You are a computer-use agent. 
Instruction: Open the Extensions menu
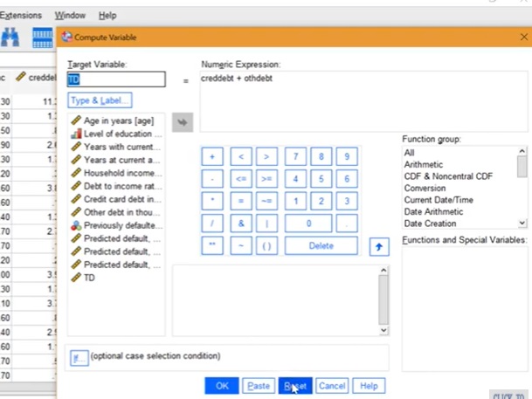pos(21,15)
